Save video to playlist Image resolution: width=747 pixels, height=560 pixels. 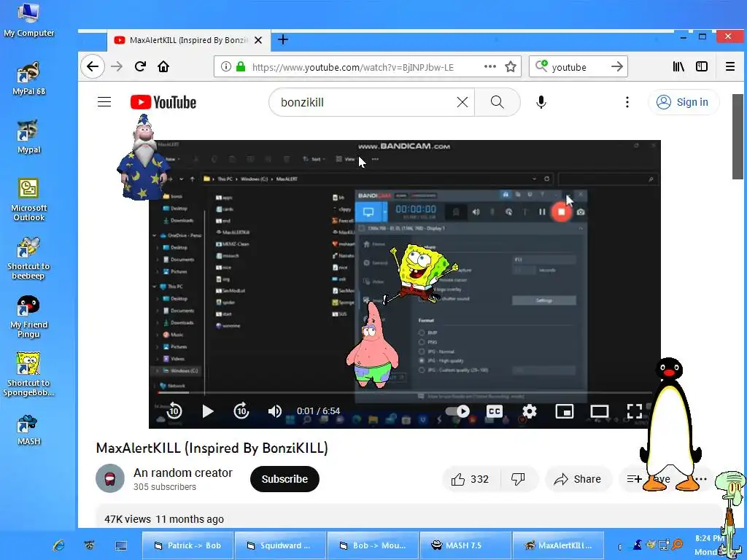648,479
